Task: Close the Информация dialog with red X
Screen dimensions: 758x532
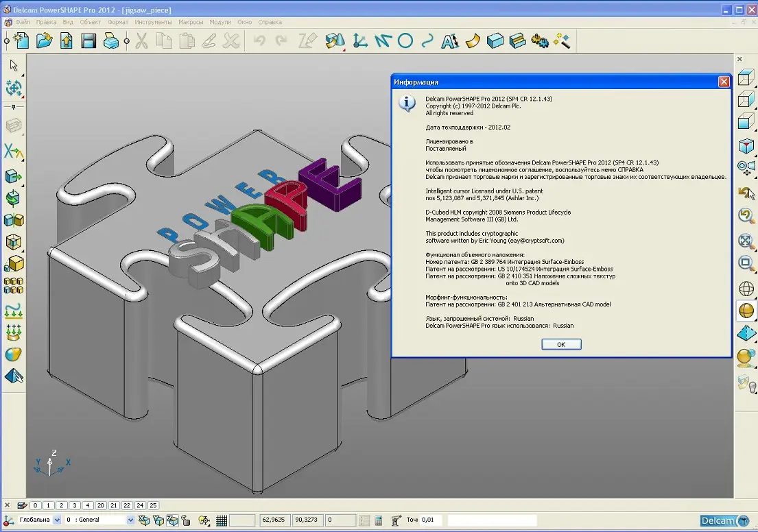Action: coord(724,82)
